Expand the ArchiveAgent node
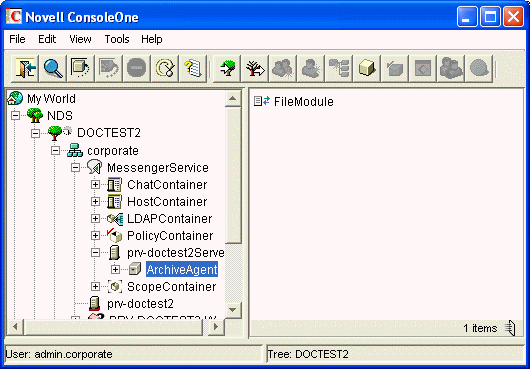This screenshot has width=530, height=369. 115,269
